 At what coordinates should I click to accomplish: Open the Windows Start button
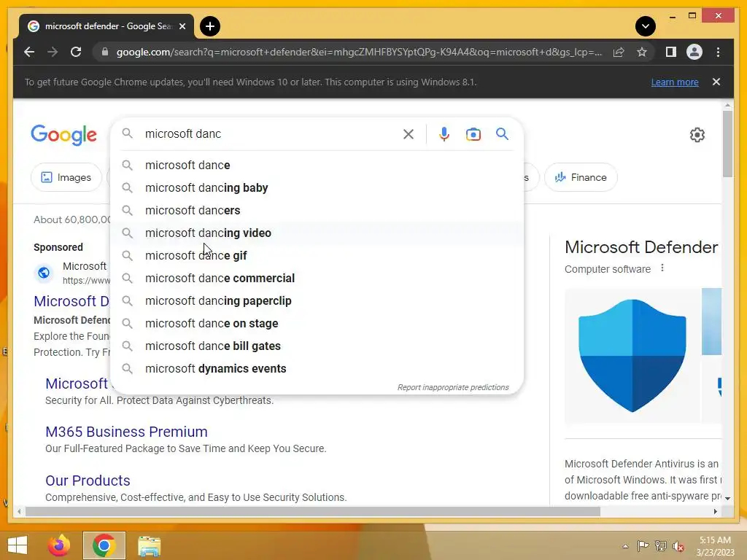18,545
